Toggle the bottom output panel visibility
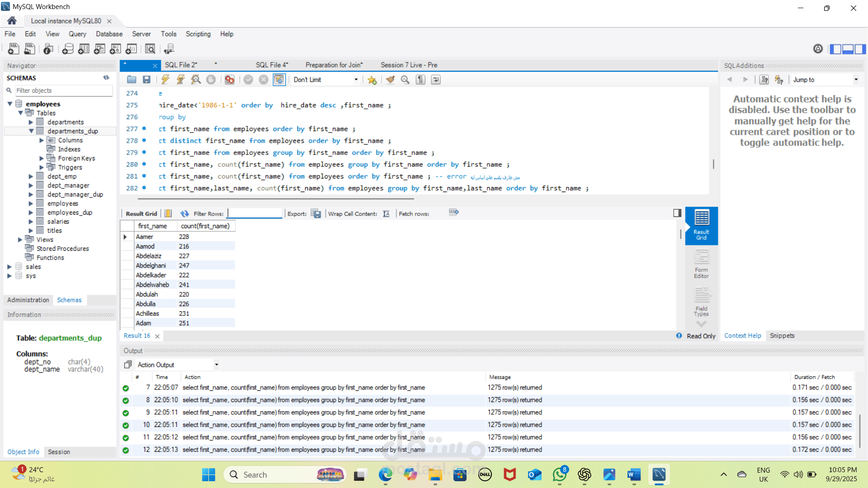This screenshot has height=488, width=868. click(x=848, y=49)
